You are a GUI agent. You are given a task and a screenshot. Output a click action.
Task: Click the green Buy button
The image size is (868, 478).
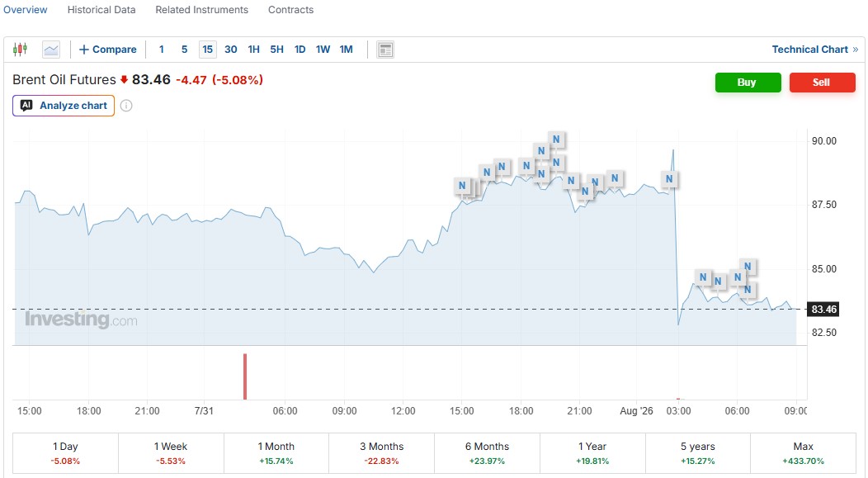748,83
